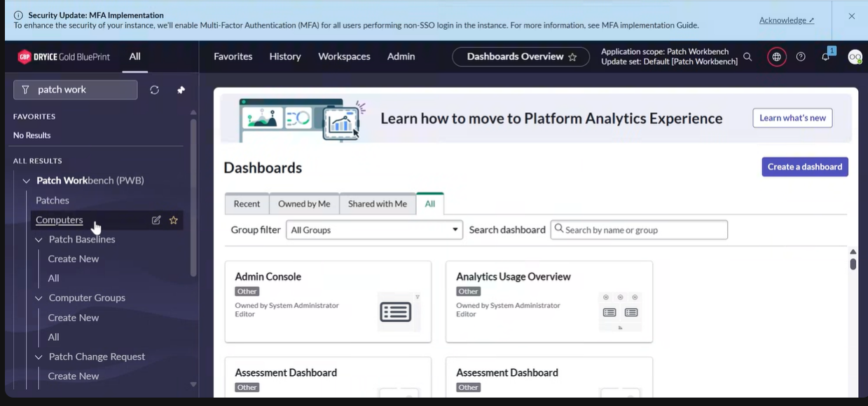The width and height of the screenshot is (868, 406).
Task: Open the Workspaces menu
Action: [x=344, y=57]
